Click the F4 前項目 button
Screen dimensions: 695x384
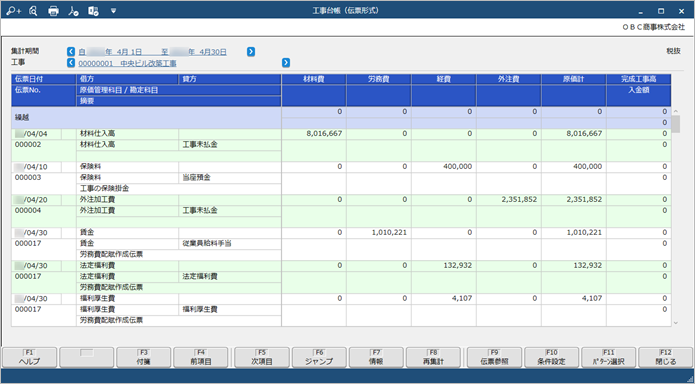pyautogui.click(x=200, y=357)
